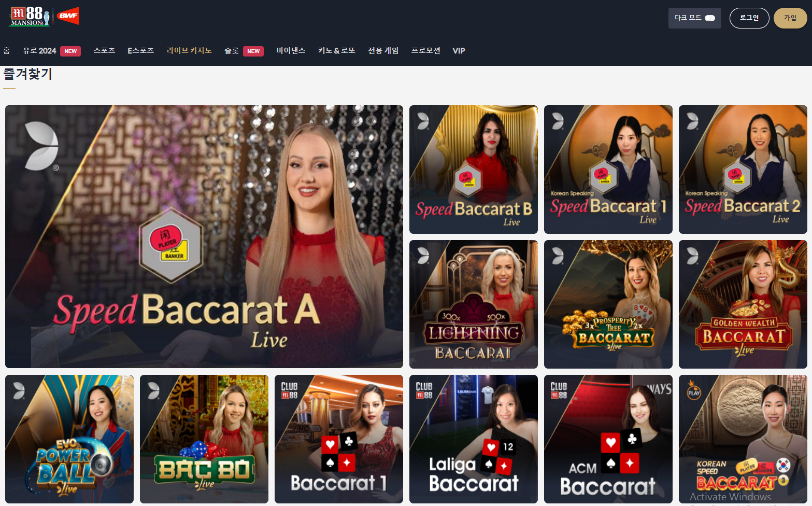Open Korean Speaking Speed Baccarat 1
This screenshot has height=506, width=812.
tap(608, 170)
